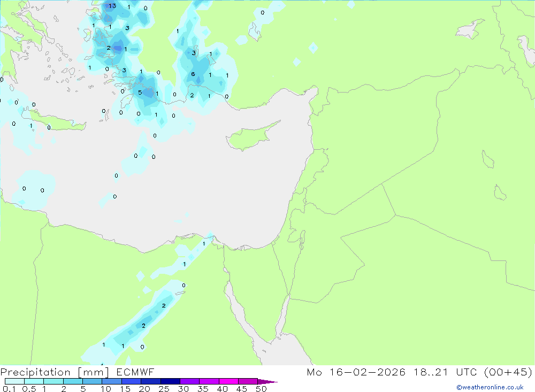Click the legend label '50'
Image resolution: width=535 pixels, height=392 pixels.
(x=261, y=389)
